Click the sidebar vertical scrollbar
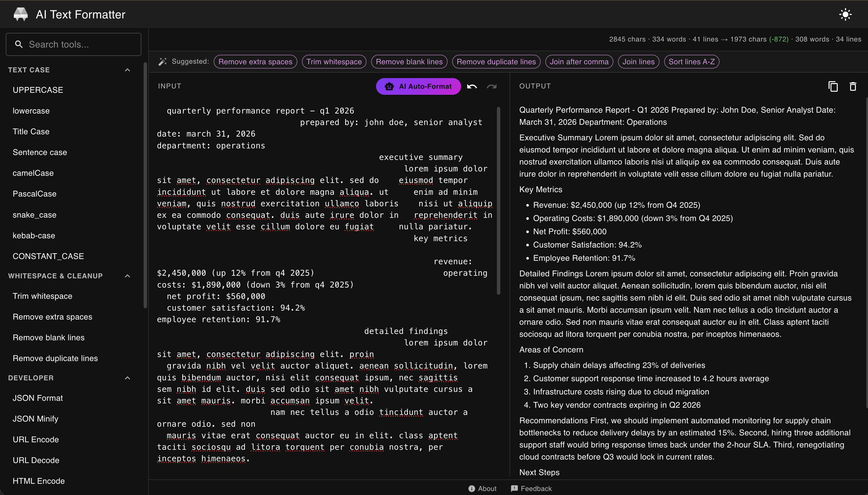The width and height of the screenshot is (868, 495). 145,185
